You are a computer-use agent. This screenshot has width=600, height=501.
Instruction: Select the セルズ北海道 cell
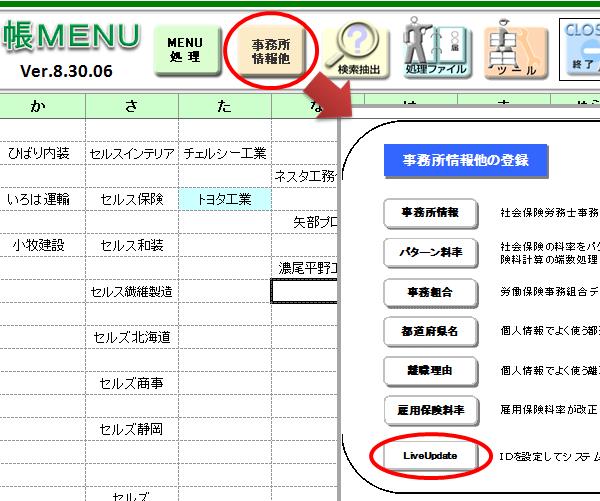pyautogui.click(x=132, y=337)
